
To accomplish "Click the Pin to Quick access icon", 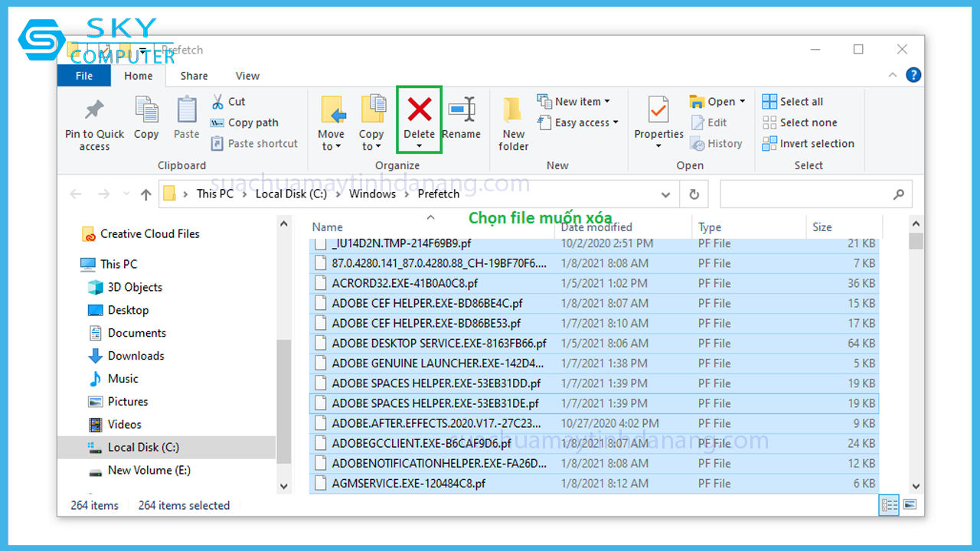I will click(94, 110).
